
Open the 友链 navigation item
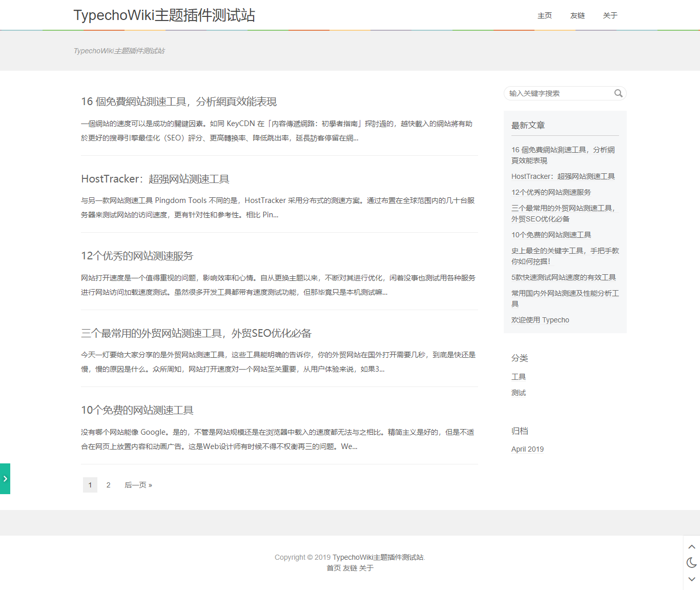tap(578, 15)
